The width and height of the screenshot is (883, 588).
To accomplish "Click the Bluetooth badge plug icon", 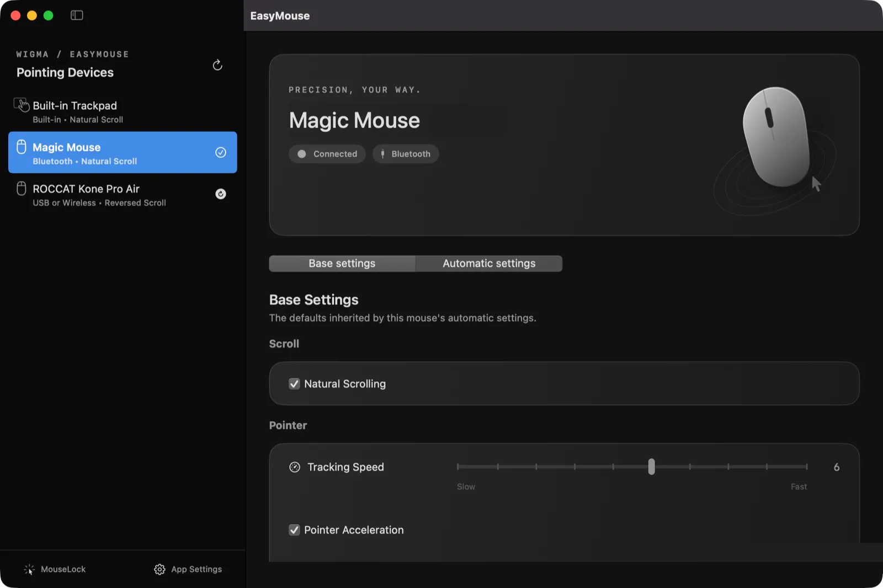I will tap(382, 154).
